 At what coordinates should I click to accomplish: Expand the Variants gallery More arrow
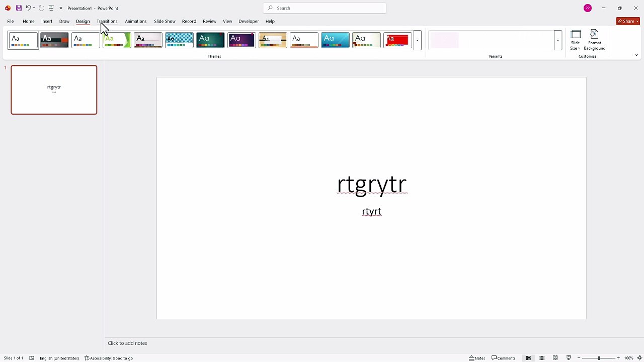[557, 40]
